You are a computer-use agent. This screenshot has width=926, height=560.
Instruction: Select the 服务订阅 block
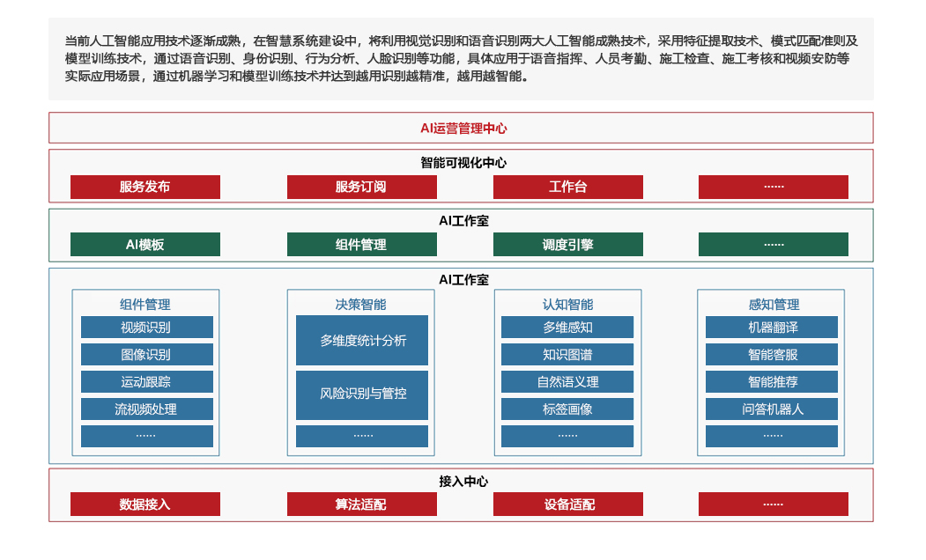(x=361, y=187)
